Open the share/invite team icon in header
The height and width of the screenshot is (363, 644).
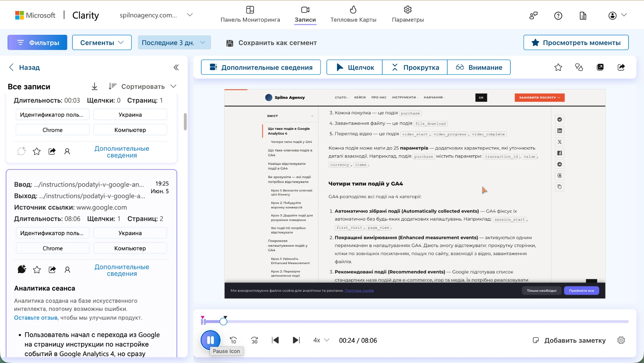[x=534, y=15]
